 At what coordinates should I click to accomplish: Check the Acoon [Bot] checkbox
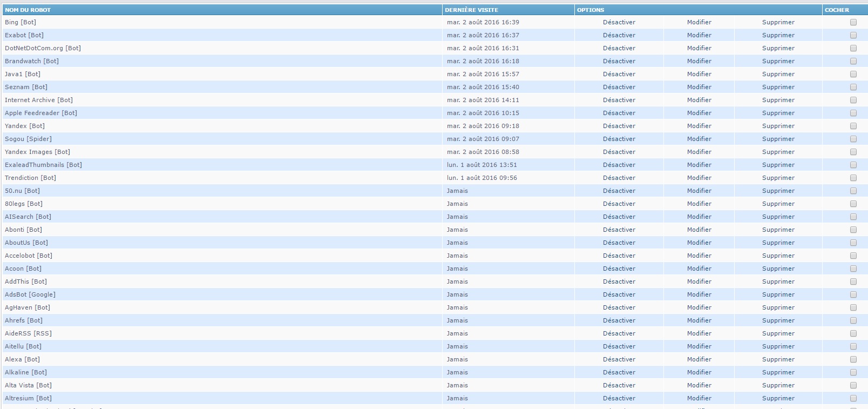pos(853,269)
